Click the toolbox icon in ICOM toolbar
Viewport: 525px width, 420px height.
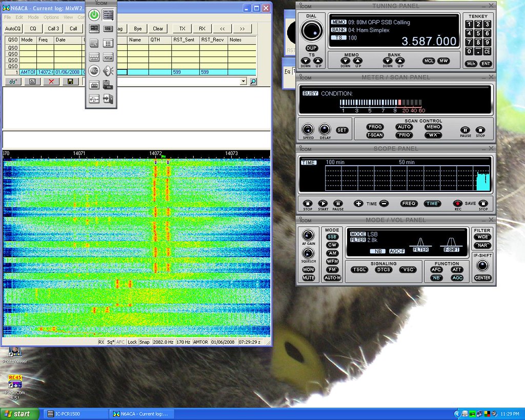(x=94, y=85)
